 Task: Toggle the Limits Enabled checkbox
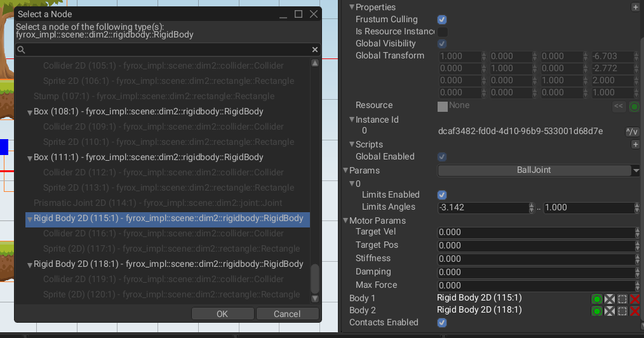442,195
